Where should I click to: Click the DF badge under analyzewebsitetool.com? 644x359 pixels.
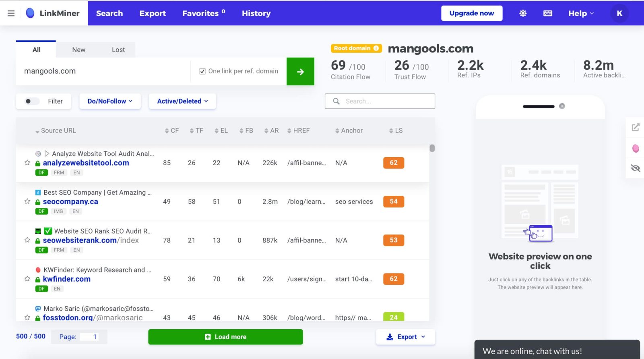pyautogui.click(x=41, y=172)
